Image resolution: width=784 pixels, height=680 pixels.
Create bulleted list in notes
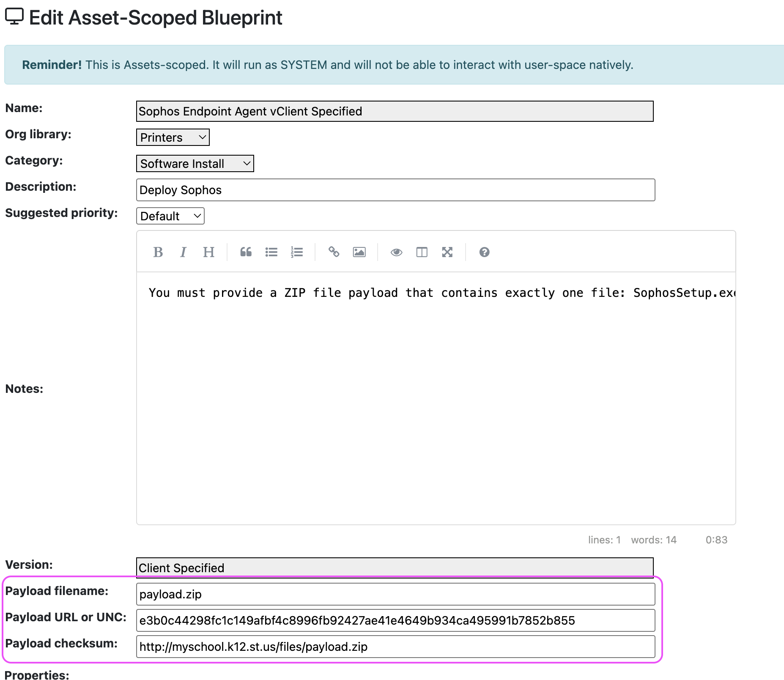pos(271,252)
